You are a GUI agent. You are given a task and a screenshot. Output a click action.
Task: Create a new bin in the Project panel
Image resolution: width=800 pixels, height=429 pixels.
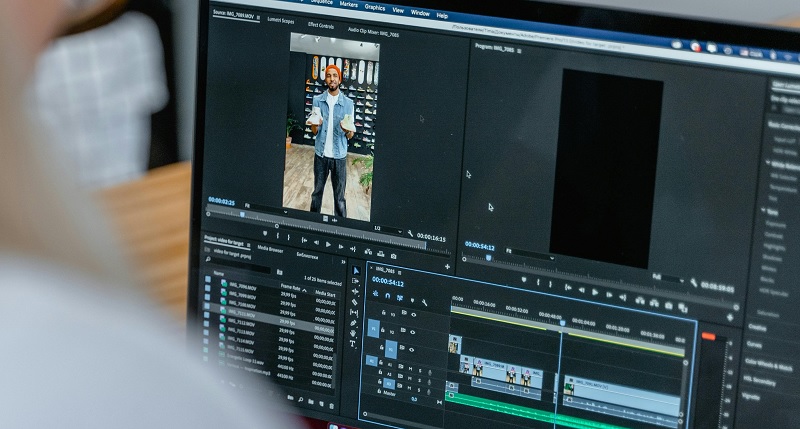pos(311,401)
